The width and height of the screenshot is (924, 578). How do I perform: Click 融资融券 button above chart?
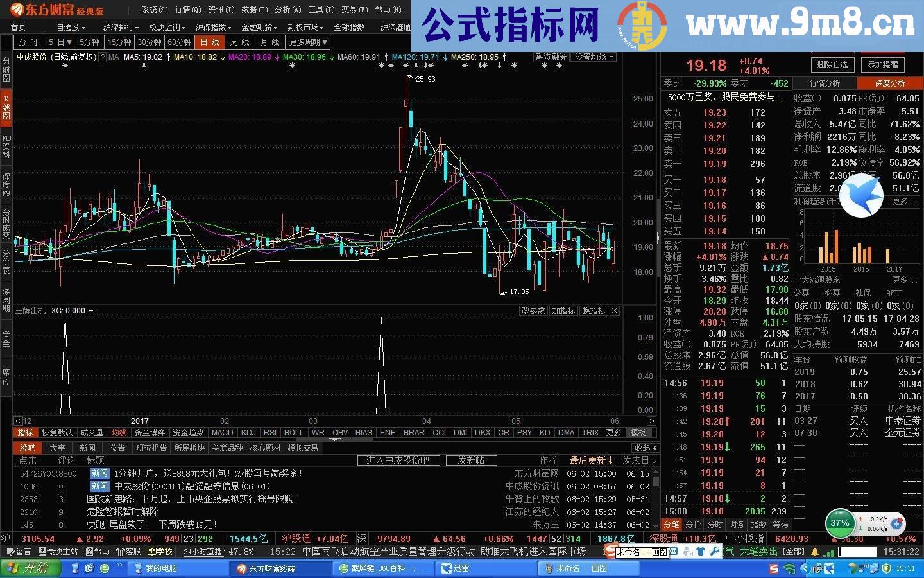(551, 57)
